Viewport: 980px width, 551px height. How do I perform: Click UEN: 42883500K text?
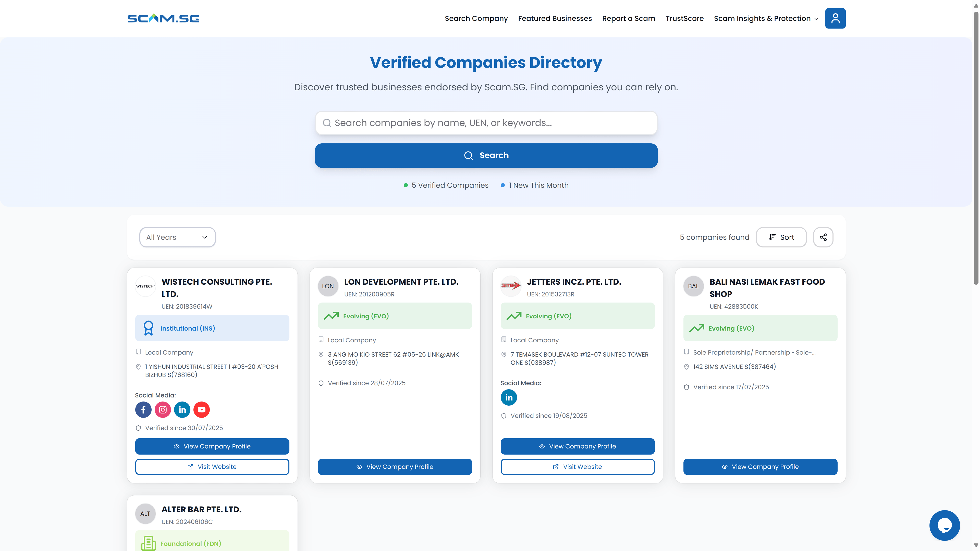point(733,306)
